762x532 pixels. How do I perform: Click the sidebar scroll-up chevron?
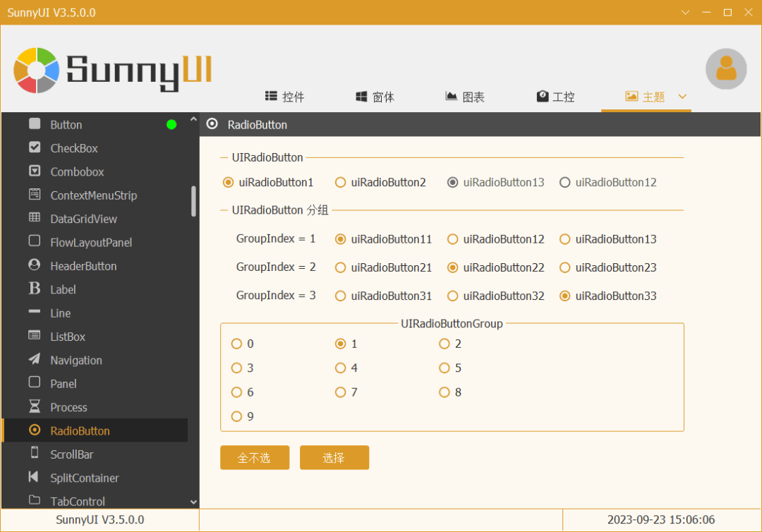click(x=194, y=121)
